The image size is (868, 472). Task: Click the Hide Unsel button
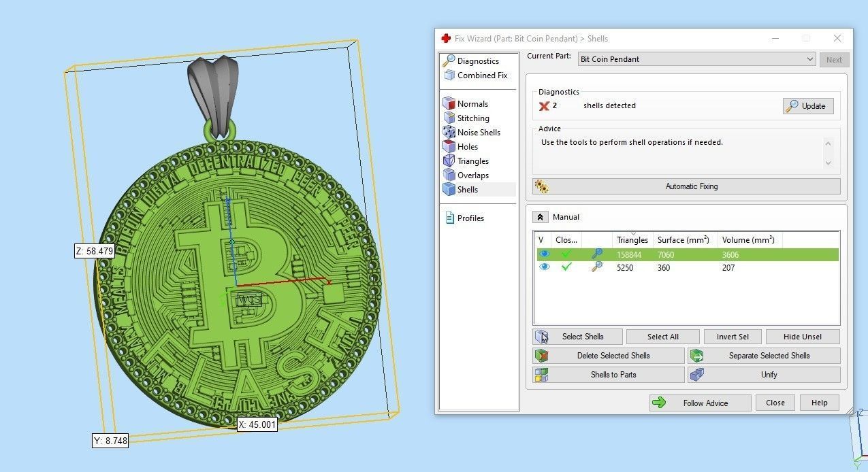pyautogui.click(x=803, y=337)
